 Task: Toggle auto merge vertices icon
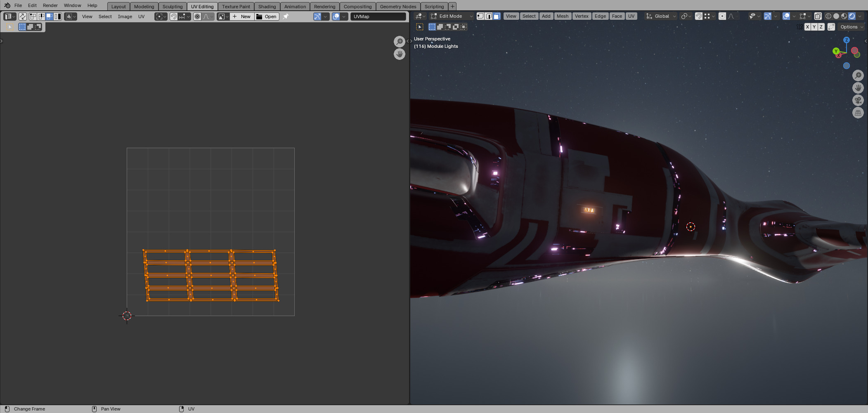tap(831, 27)
